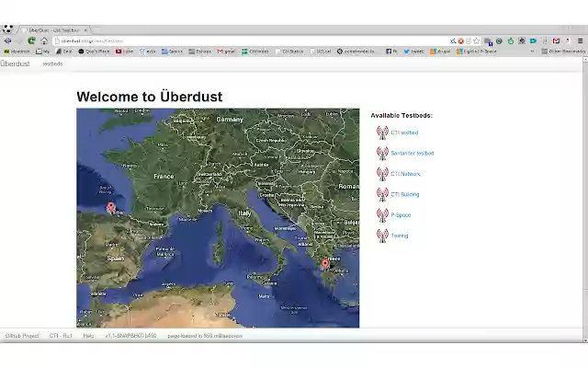The image size is (588, 368).
Task: Click the antenna icon beside Santander testbed
Action: pos(382,153)
